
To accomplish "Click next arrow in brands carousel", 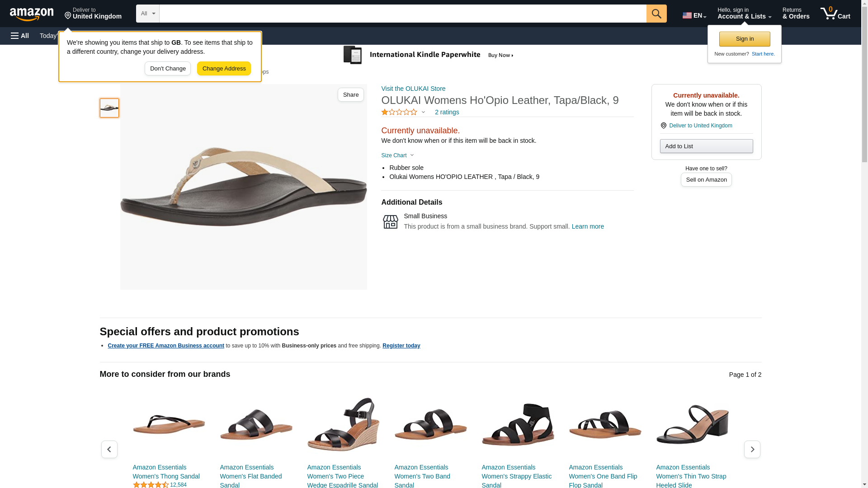I will pyautogui.click(x=752, y=449).
